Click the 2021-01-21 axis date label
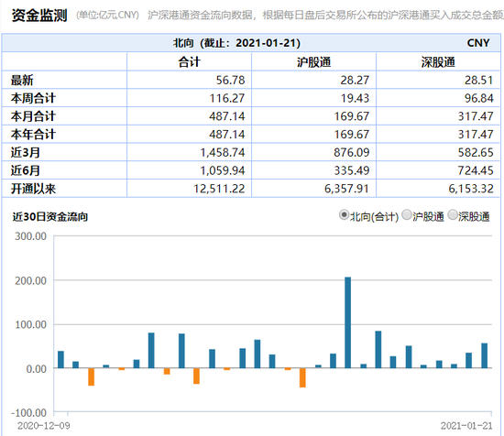This screenshot has height=436, width=504. click(x=466, y=426)
